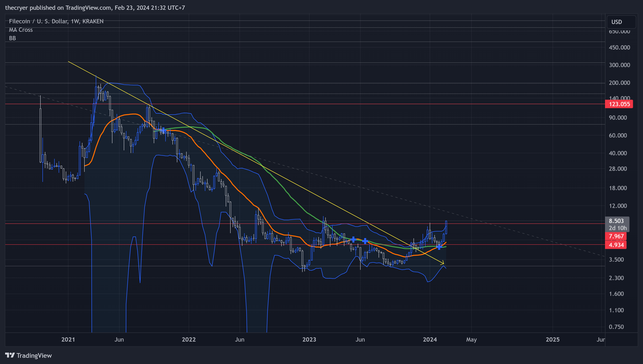Click the 3.500 price axis label
The image size is (643, 364).
pyautogui.click(x=617, y=259)
